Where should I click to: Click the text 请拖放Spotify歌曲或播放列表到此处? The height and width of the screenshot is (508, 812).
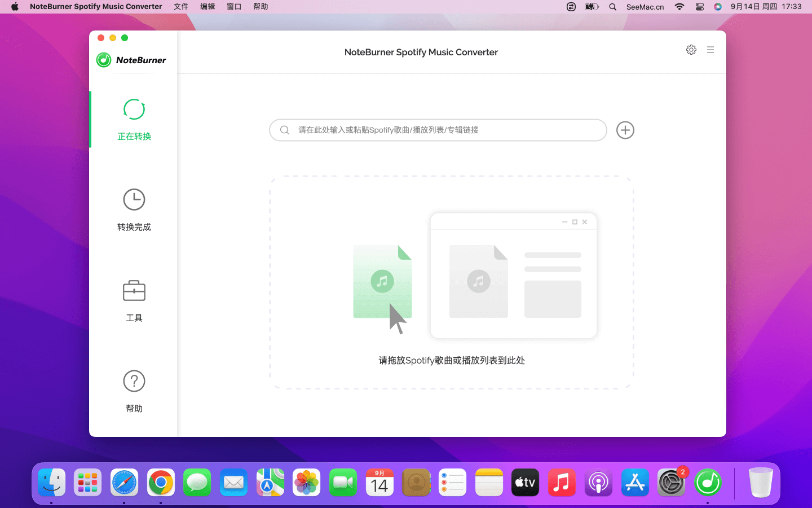tap(452, 360)
